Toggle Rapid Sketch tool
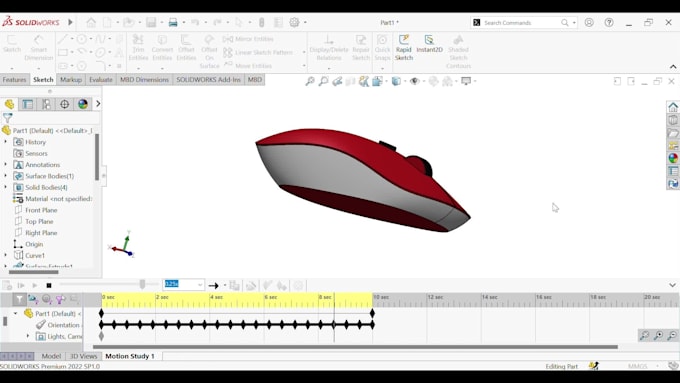 click(403, 47)
